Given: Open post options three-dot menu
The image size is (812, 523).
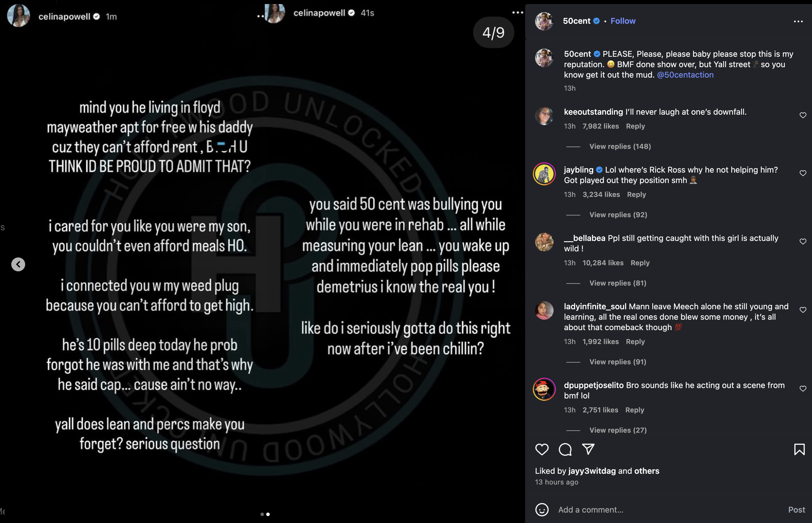Looking at the screenshot, I should (798, 21).
